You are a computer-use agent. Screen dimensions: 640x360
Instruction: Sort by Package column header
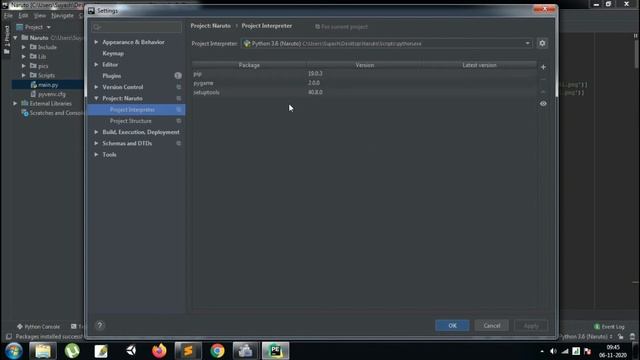coord(249,65)
